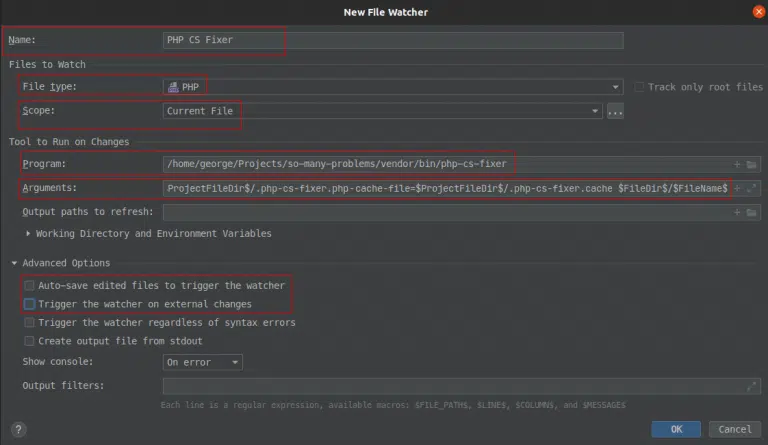768x445 pixels.
Task: Confirm with the OK button
Action: pyautogui.click(x=676, y=429)
